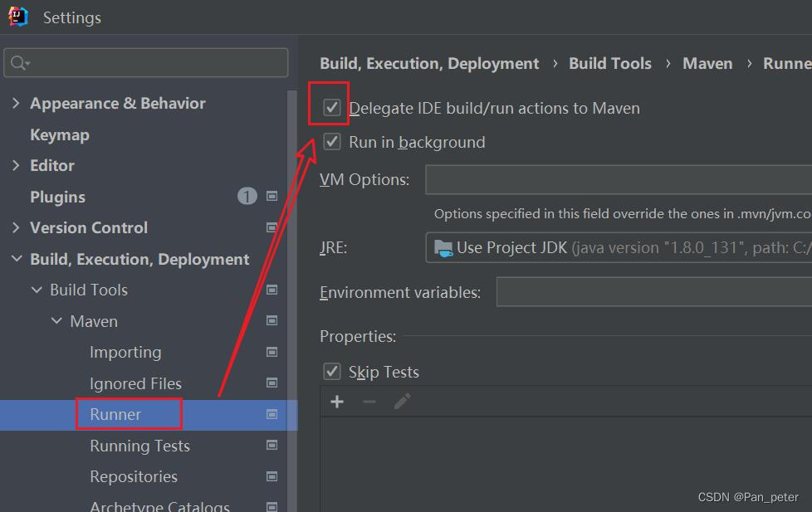Click the Environment variables input field

(x=654, y=292)
